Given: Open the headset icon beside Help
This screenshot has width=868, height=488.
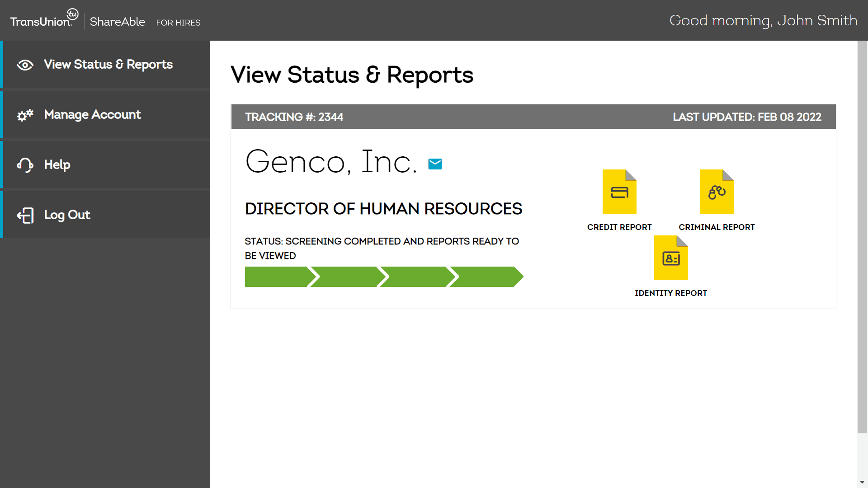Looking at the screenshot, I should pos(25,165).
